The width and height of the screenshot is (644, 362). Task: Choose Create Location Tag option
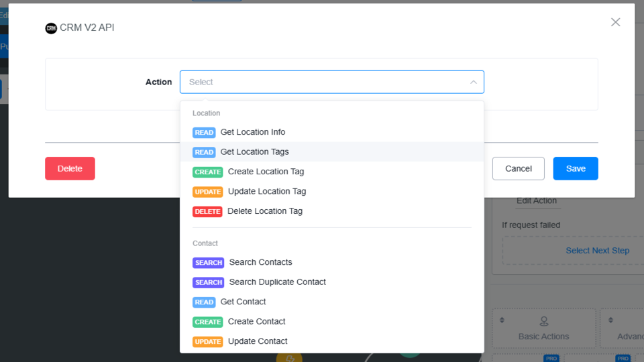click(332, 172)
